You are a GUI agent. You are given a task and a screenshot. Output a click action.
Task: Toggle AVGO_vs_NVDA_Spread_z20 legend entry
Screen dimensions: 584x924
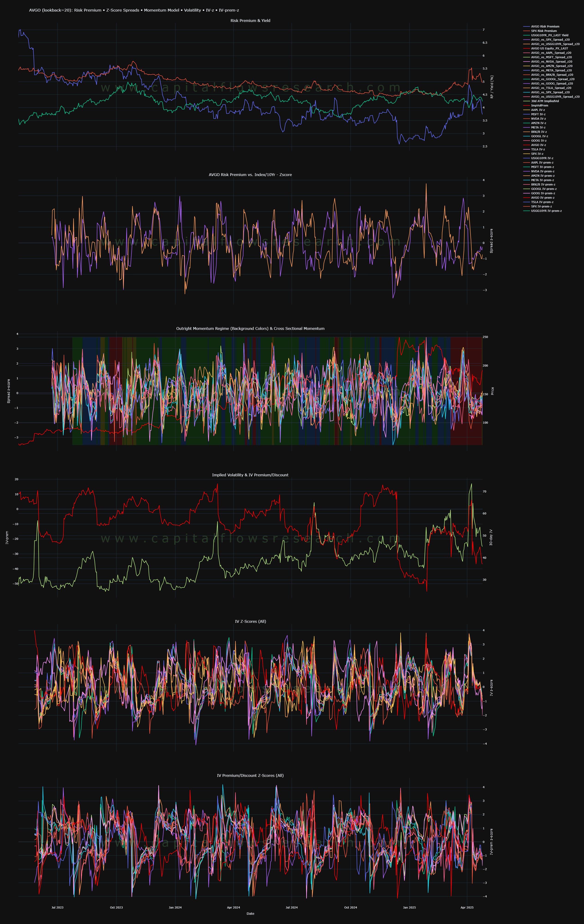(x=547, y=61)
